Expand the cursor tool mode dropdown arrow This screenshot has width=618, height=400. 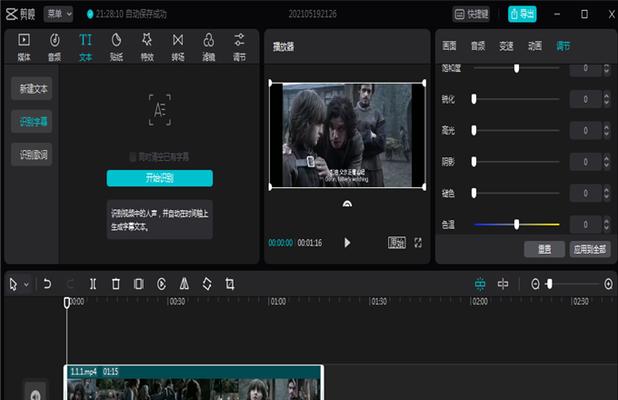(26, 284)
